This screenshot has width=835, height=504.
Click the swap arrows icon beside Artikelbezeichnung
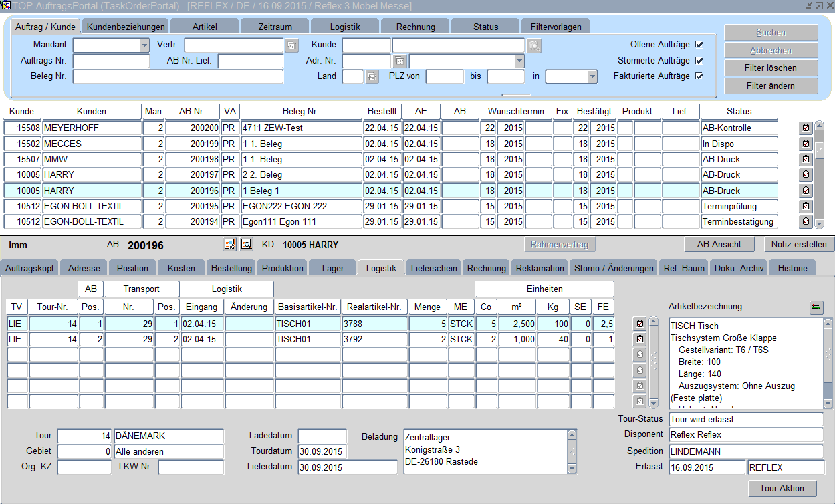point(816,307)
